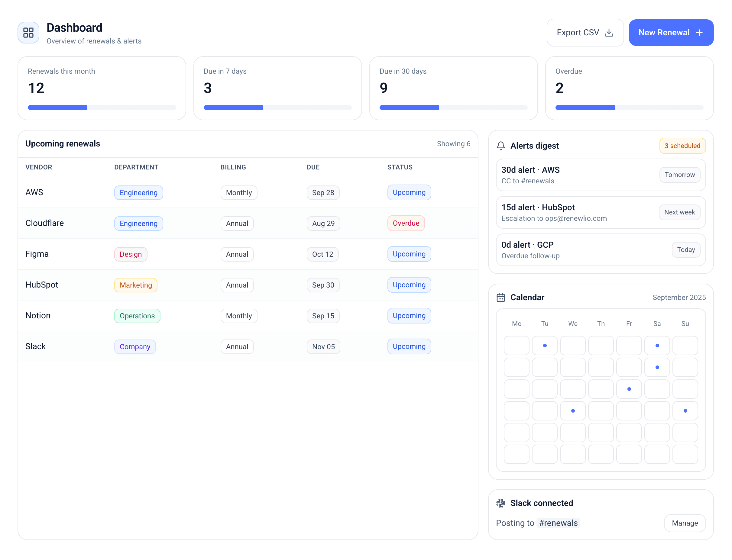Click the Renewals this month progress bar
The height and width of the screenshot is (560, 732).
point(102,107)
